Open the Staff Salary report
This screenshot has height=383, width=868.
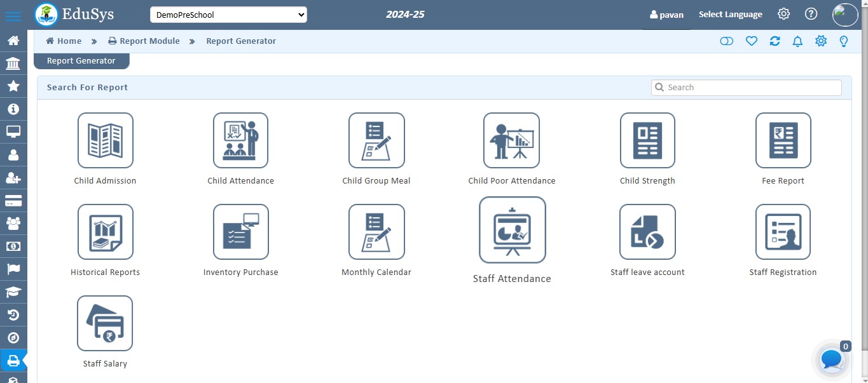(x=104, y=323)
